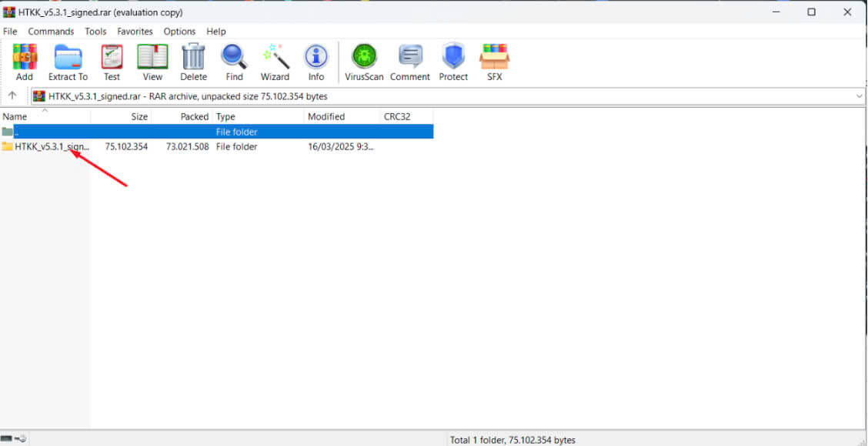Click the 75.102.354 size cell

point(126,147)
